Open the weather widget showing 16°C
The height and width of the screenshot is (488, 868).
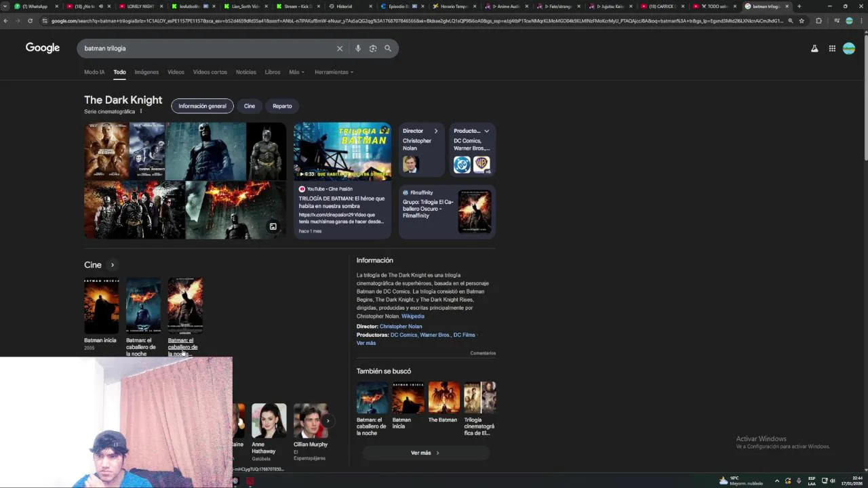click(x=743, y=481)
